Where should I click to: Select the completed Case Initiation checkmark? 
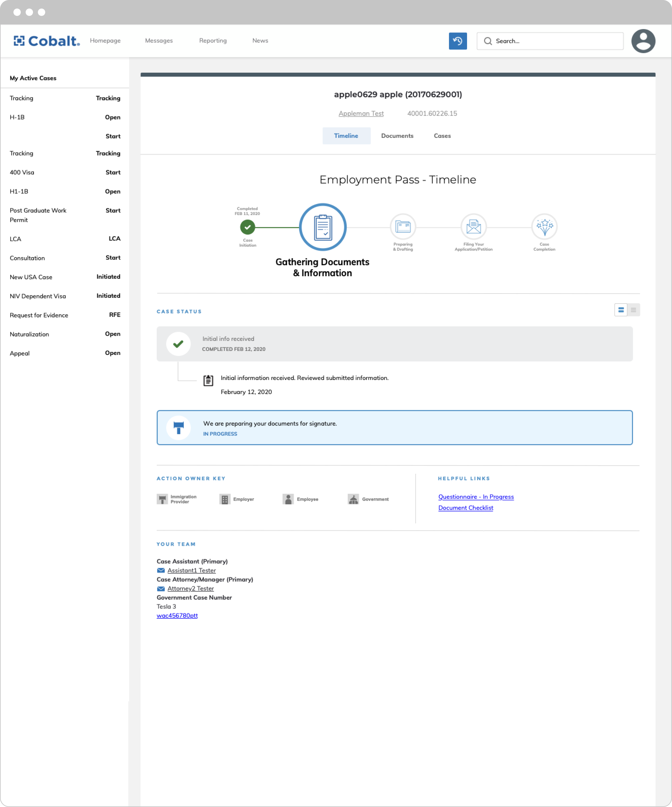pyautogui.click(x=247, y=227)
